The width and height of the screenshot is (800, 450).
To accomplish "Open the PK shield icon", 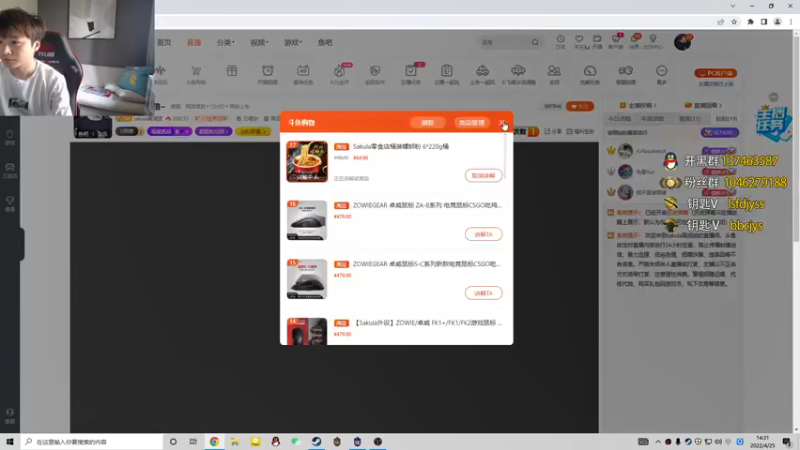I will [375, 71].
